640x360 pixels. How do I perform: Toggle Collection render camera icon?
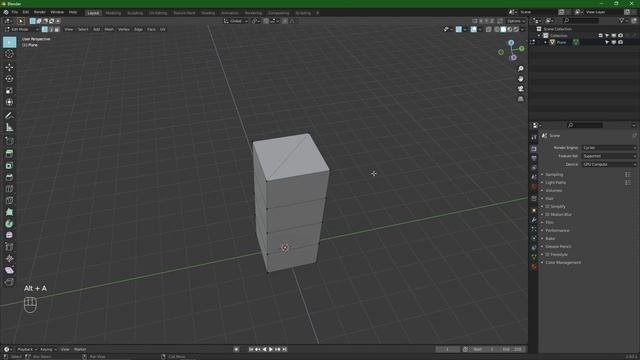point(620,36)
